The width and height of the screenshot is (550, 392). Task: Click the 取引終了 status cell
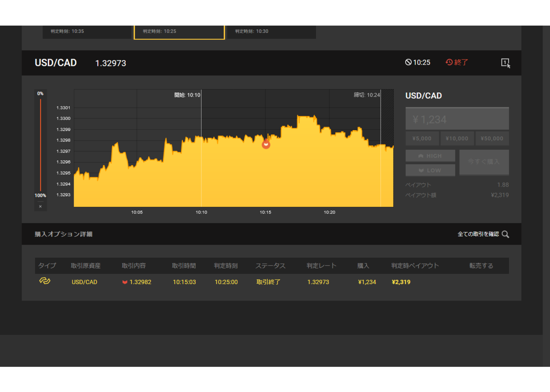click(x=269, y=282)
